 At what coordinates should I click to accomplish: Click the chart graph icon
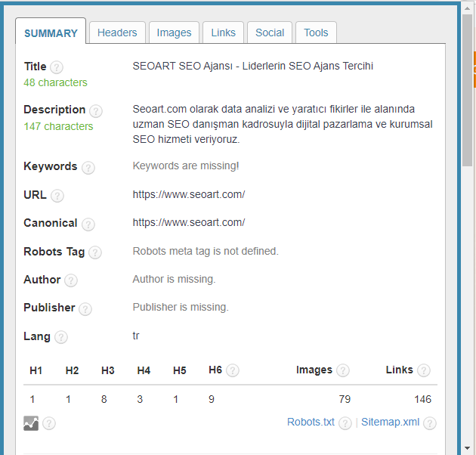tap(31, 423)
